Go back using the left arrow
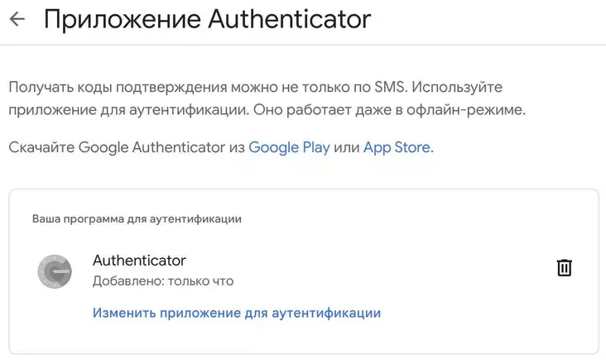The width and height of the screenshot is (606, 364). tap(17, 20)
